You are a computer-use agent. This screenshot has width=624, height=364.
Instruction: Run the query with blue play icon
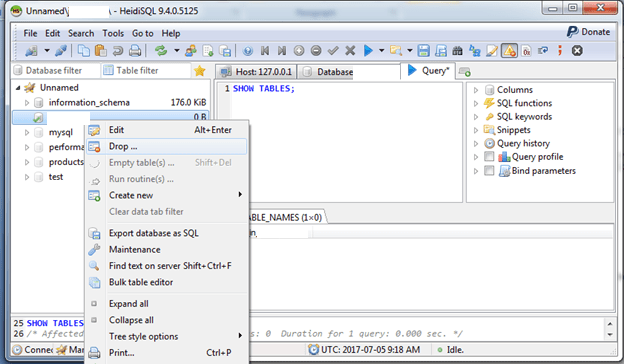368,51
